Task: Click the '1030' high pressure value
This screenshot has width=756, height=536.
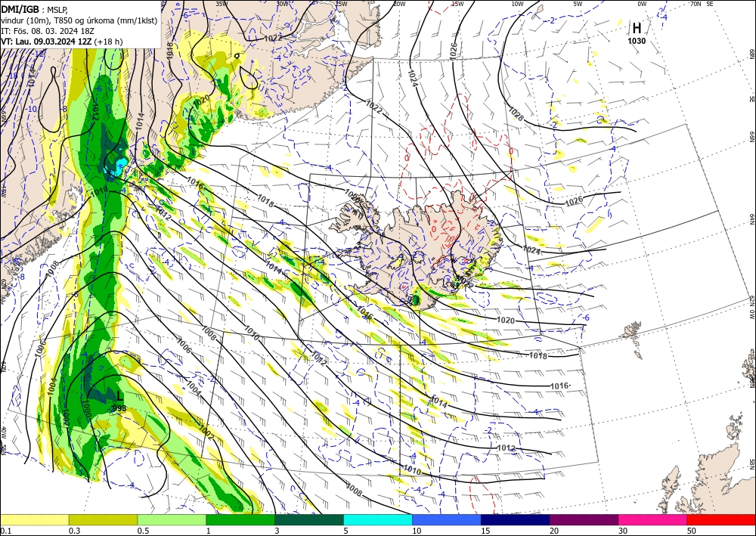Action: (637, 42)
